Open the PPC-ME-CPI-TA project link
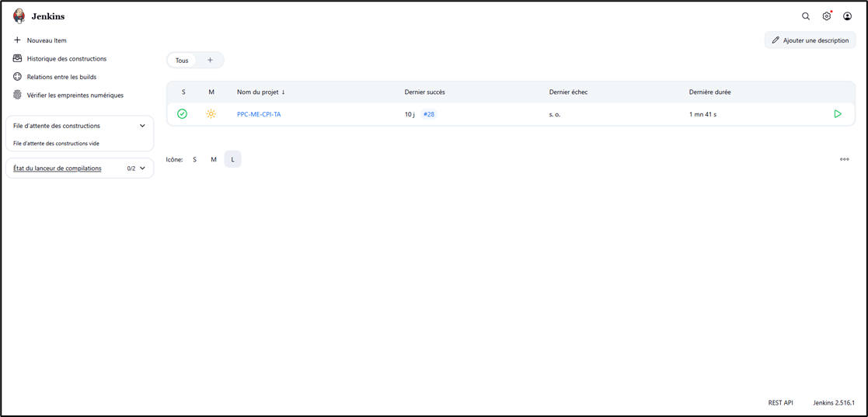This screenshot has width=868, height=417. (x=259, y=114)
